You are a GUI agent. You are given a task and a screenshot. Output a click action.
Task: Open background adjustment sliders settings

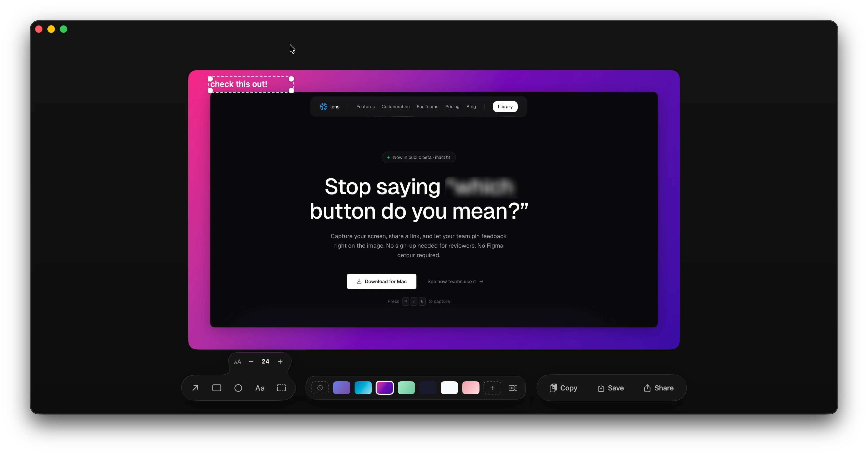(513, 388)
